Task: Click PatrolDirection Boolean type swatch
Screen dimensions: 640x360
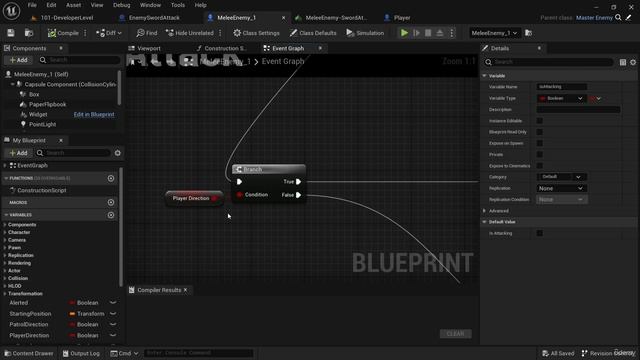Action: pos(72,325)
